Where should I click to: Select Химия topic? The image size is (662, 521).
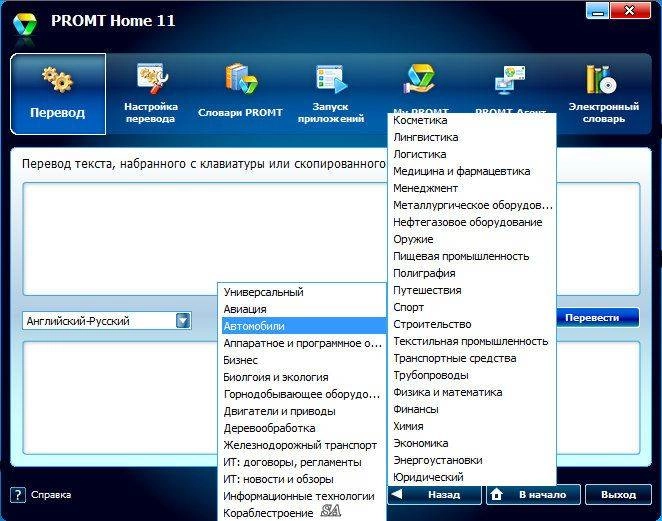472,426
